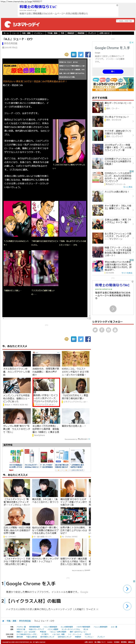Click サイトを見る link in UQ mobile ad

point(127,273)
